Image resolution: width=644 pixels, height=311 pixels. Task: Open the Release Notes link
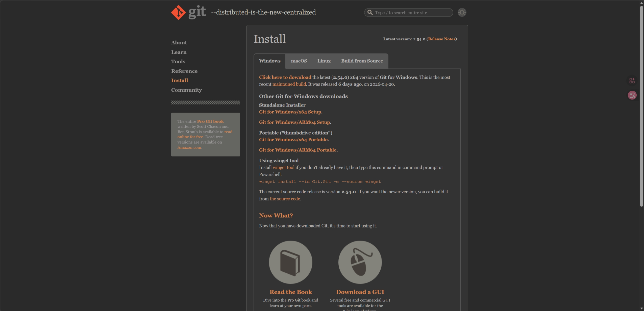click(x=441, y=39)
